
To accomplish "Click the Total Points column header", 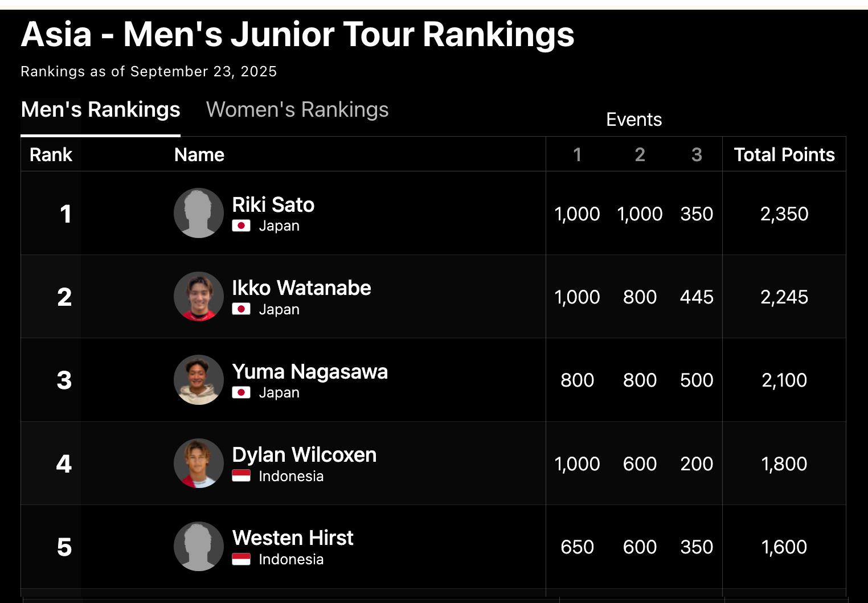I will 784,154.
